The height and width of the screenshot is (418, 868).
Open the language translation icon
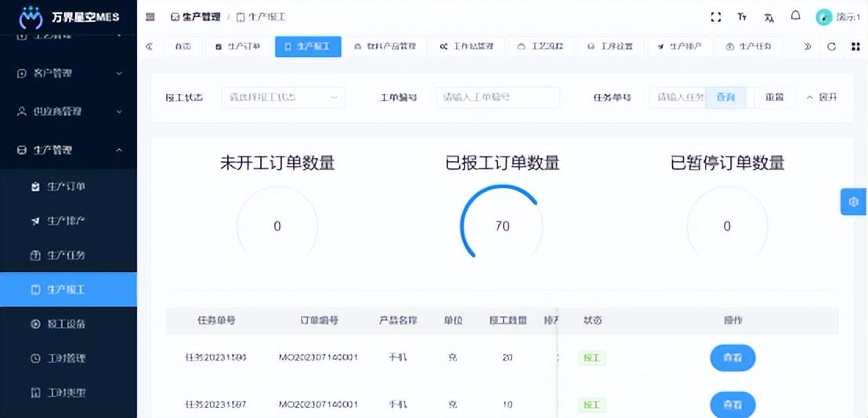769,17
